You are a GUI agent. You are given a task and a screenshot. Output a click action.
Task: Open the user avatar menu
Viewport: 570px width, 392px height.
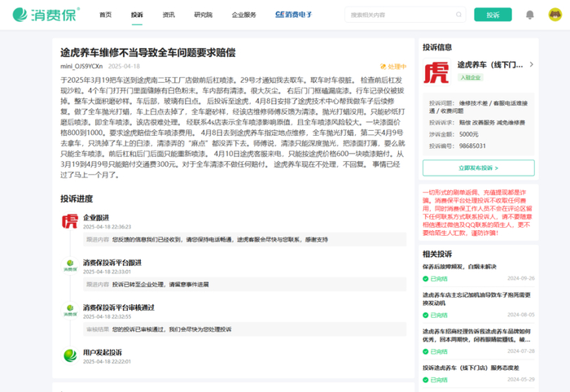tap(555, 15)
